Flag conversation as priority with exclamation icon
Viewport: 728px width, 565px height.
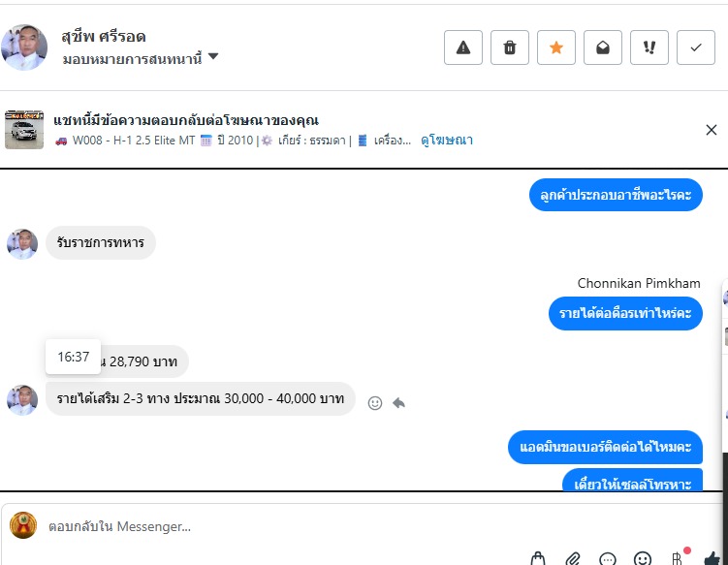pos(649,47)
